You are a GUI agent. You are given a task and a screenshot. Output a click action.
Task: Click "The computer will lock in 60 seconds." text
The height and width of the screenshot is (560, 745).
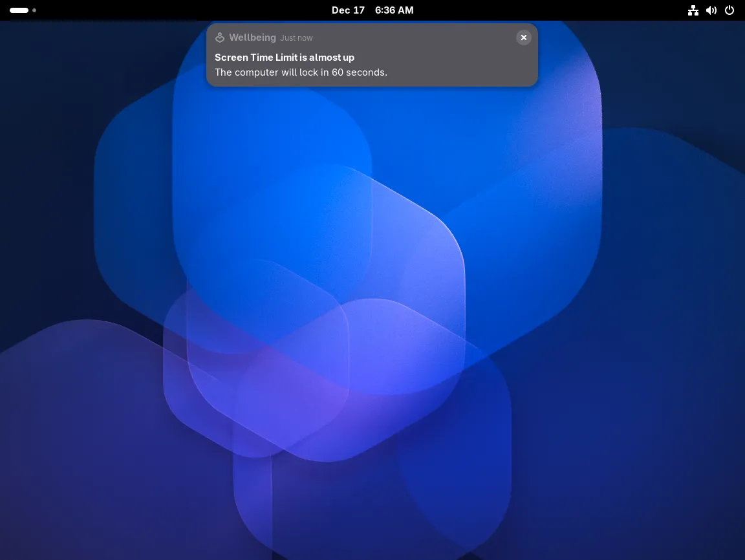[301, 72]
